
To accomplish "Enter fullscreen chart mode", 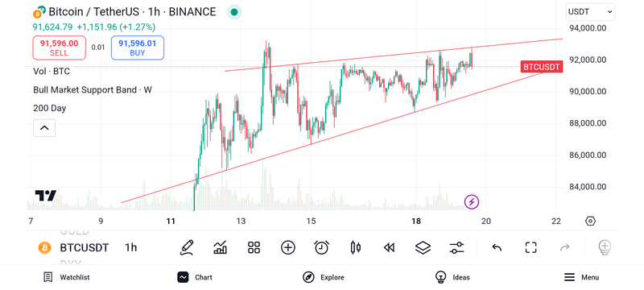I will 531,247.
